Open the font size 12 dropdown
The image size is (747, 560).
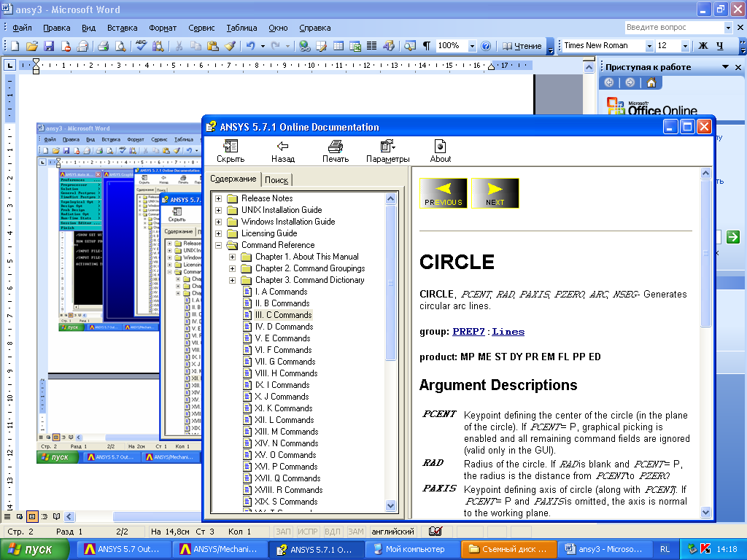pyautogui.click(x=685, y=46)
